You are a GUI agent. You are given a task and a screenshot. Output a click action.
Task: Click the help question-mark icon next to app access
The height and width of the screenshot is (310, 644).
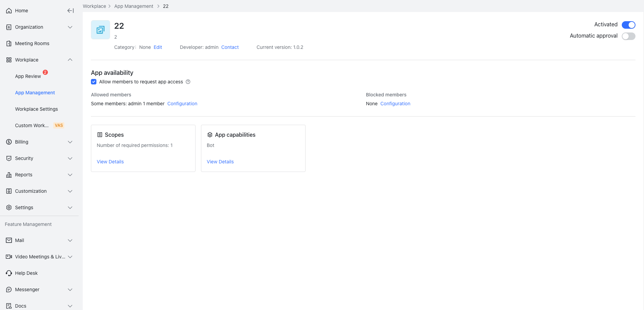click(188, 82)
